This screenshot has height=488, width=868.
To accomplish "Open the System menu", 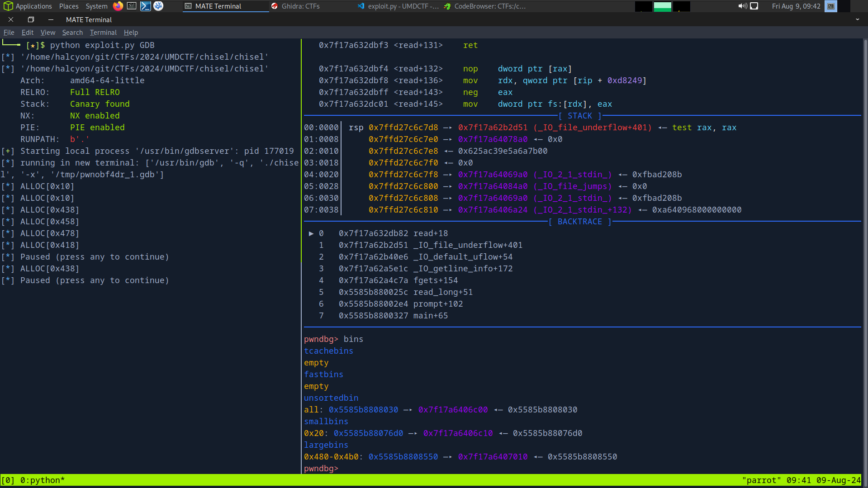I will (x=96, y=6).
